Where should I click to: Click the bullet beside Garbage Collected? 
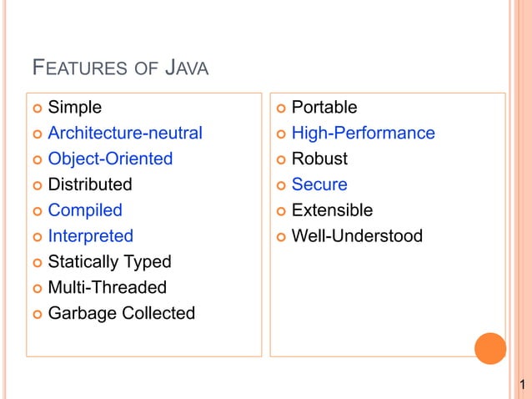pos(38,314)
